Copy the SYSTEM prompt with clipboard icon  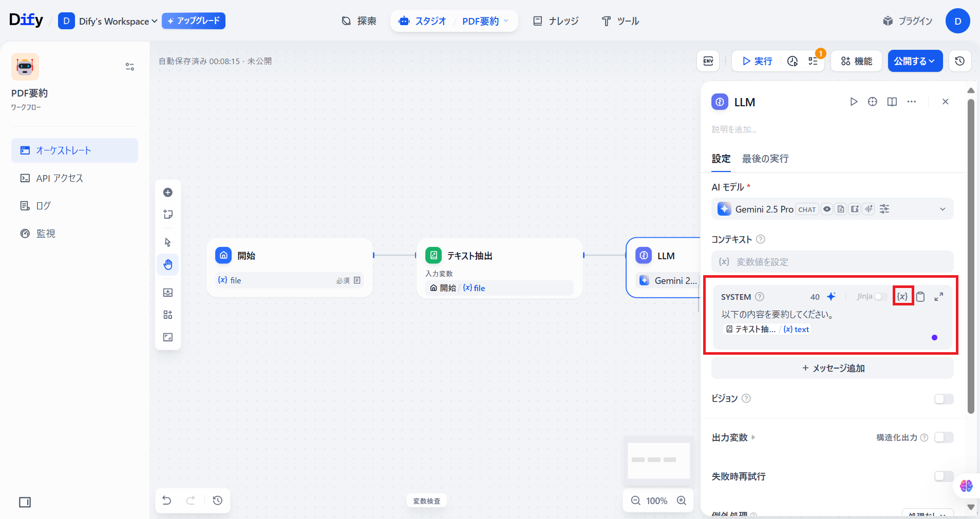[920, 297]
